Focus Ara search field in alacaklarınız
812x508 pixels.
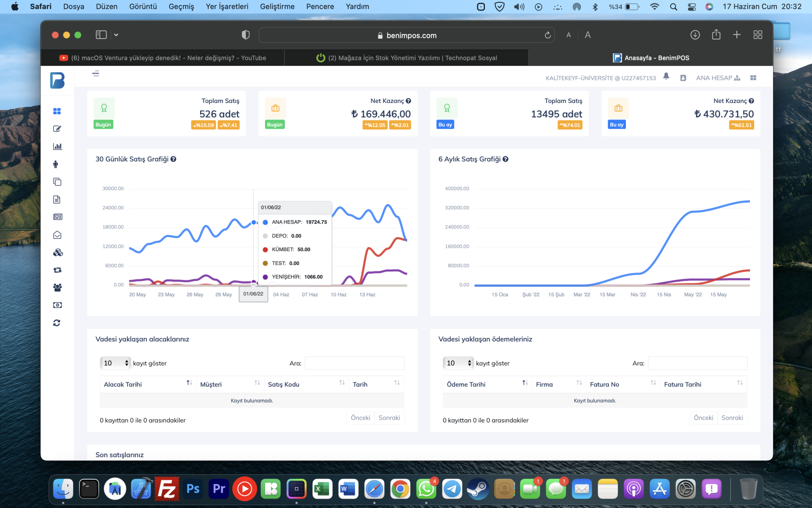(354, 363)
